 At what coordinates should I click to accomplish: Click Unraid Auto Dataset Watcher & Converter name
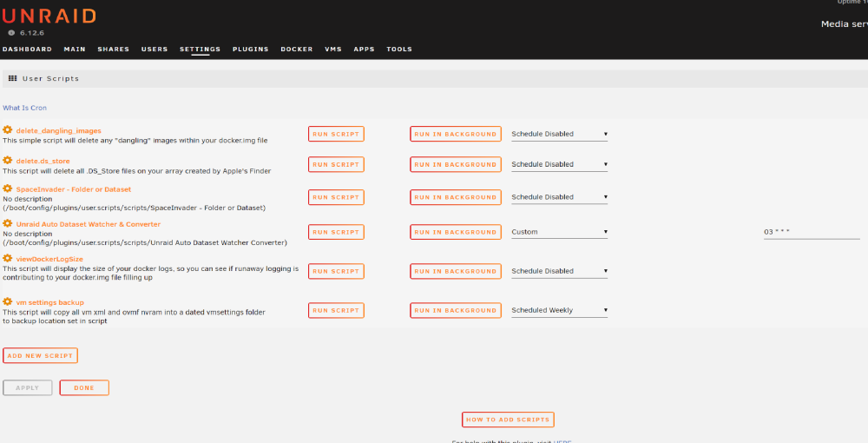[89, 224]
